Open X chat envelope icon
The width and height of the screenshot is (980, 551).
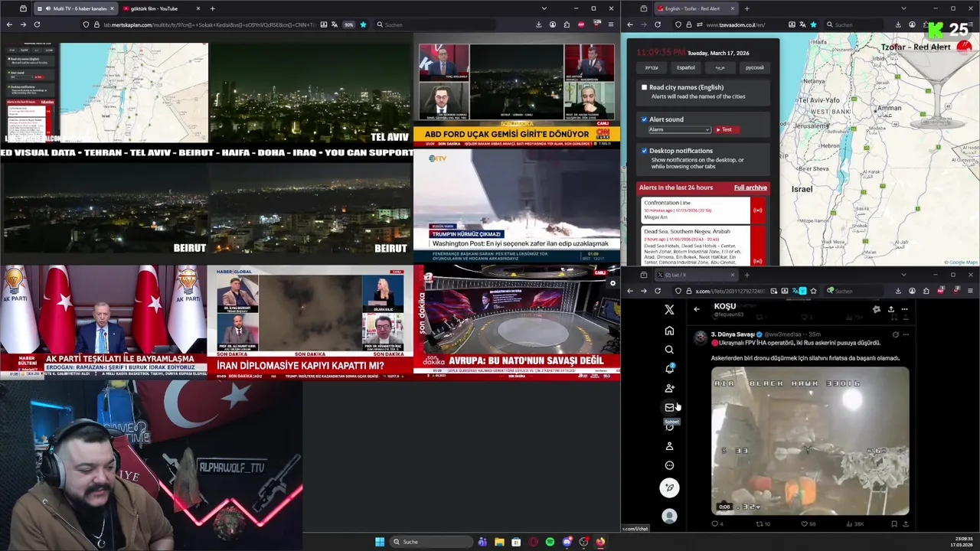coord(669,407)
